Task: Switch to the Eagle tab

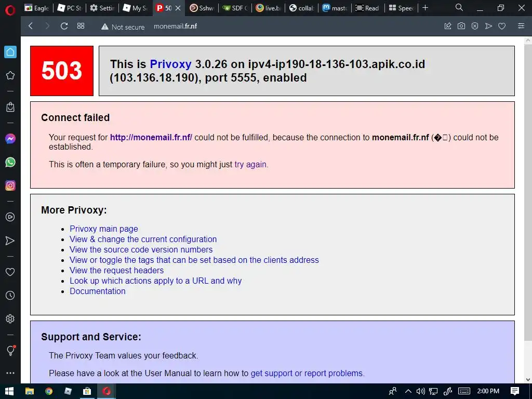Action: tap(37, 8)
